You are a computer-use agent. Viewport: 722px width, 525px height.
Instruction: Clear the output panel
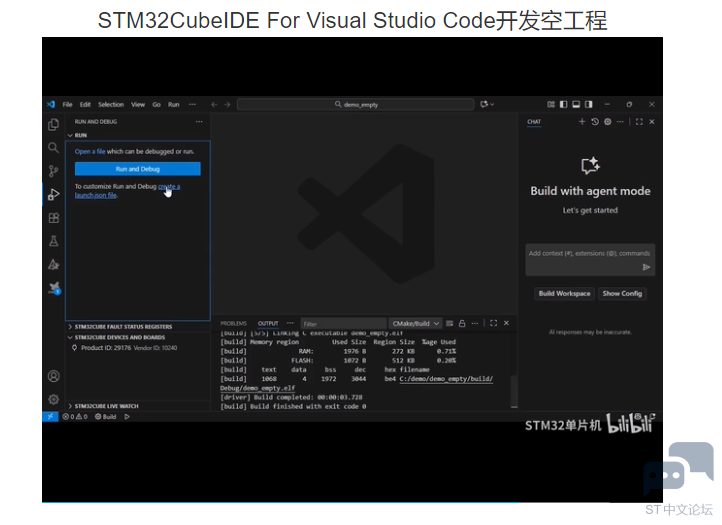tap(449, 323)
